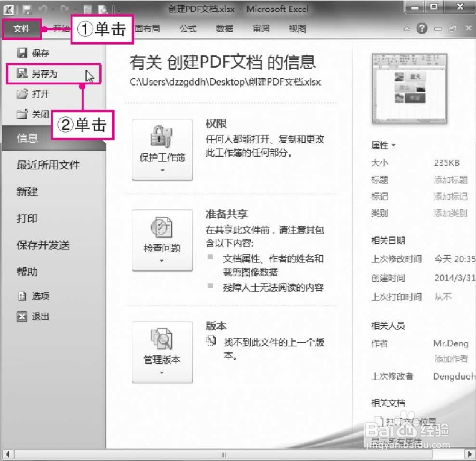Click the file path text of 创建PDF文档.xlsx

(226, 82)
